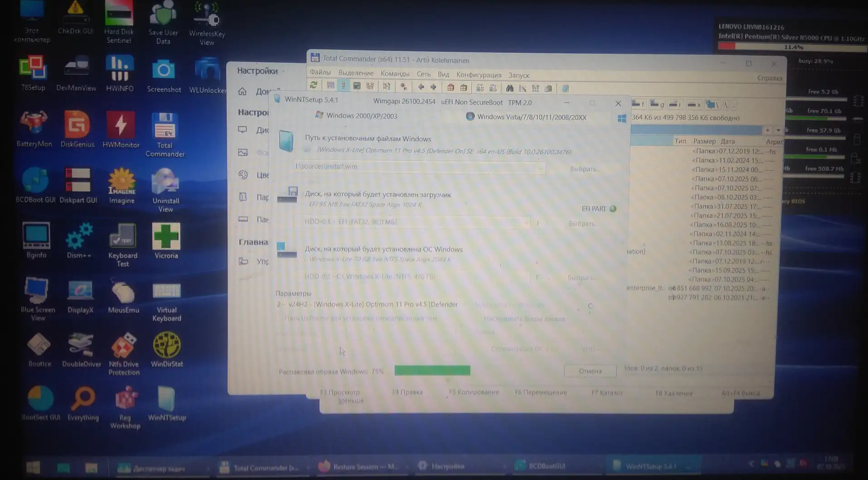Open the Конфигурация menu
The image size is (868, 480).
(x=479, y=75)
